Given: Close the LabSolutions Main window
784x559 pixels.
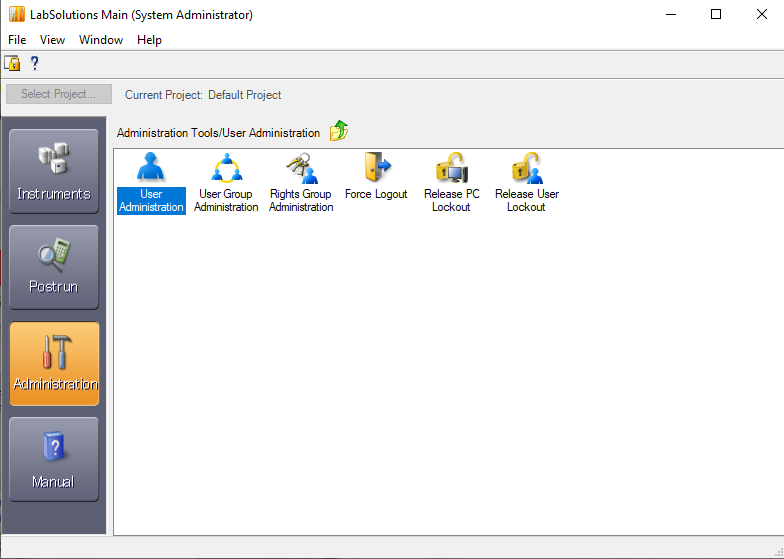Looking at the screenshot, I should point(762,14).
